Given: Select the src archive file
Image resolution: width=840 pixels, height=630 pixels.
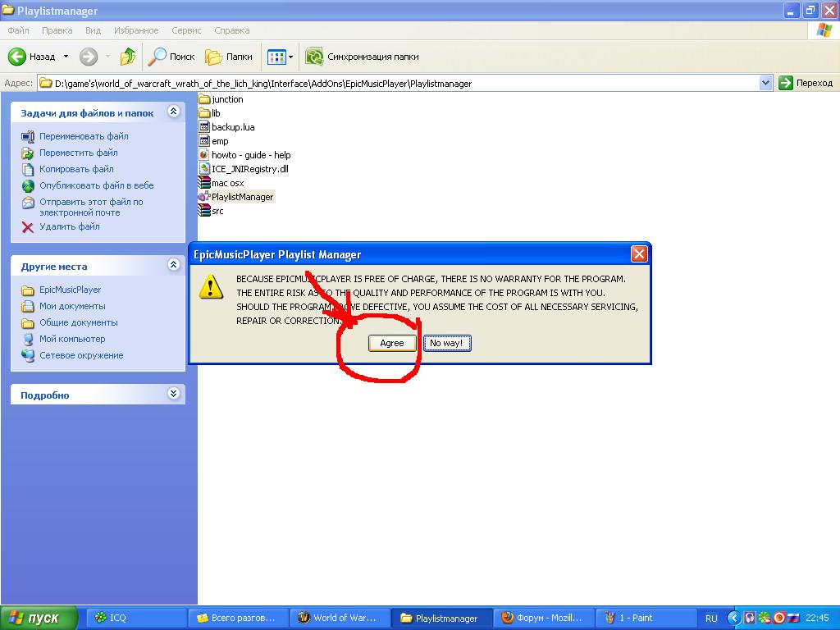Looking at the screenshot, I should [217, 211].
